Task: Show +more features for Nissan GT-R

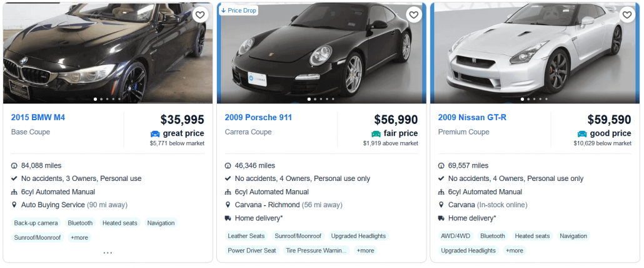Action: [x=515, y=250]
